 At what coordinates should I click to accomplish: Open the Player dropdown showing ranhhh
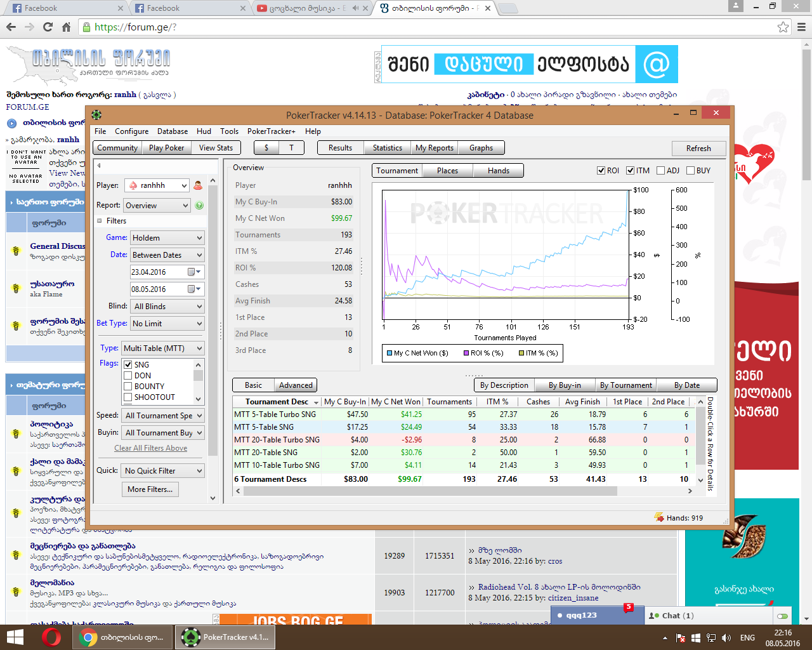[157, 185]
